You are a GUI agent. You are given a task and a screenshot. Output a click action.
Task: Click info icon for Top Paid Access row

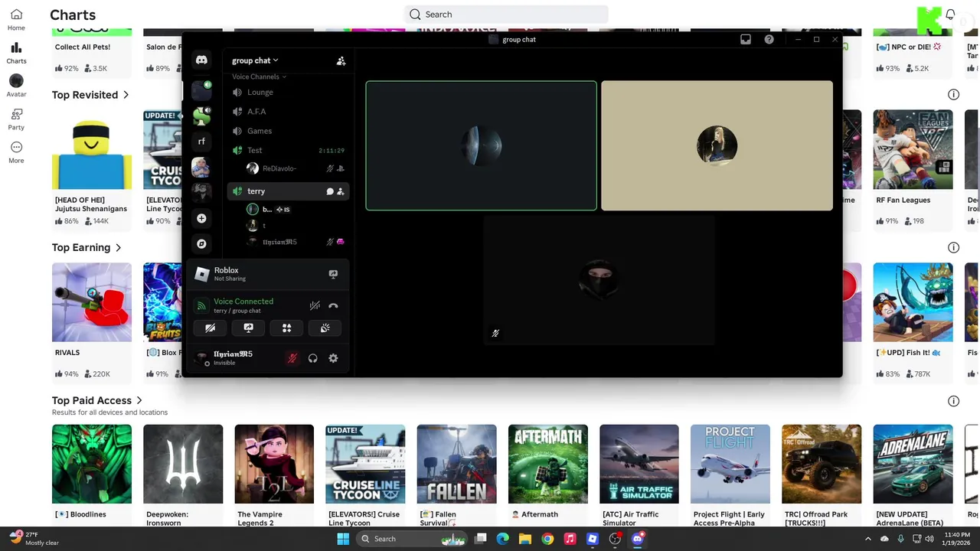953,401
